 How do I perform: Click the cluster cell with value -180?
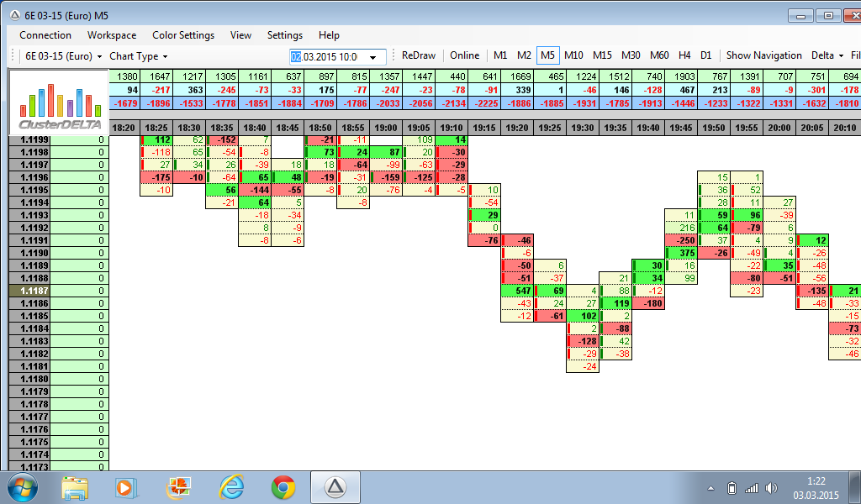coord(648,303)
